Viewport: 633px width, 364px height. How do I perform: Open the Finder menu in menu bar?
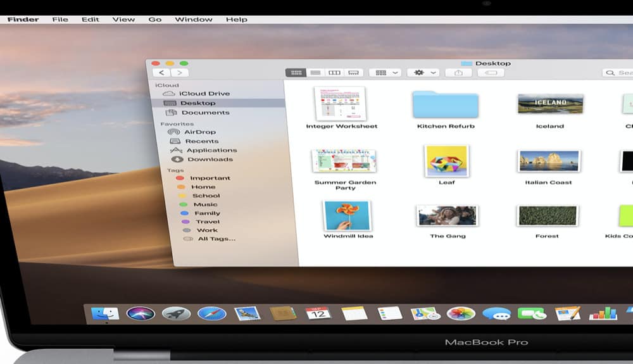(23, 20)
